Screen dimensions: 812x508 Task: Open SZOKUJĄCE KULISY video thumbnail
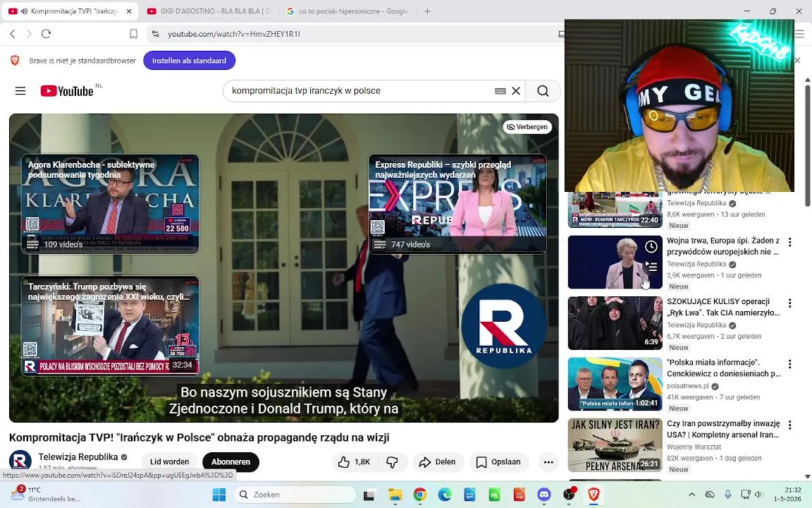coord(615,323)
